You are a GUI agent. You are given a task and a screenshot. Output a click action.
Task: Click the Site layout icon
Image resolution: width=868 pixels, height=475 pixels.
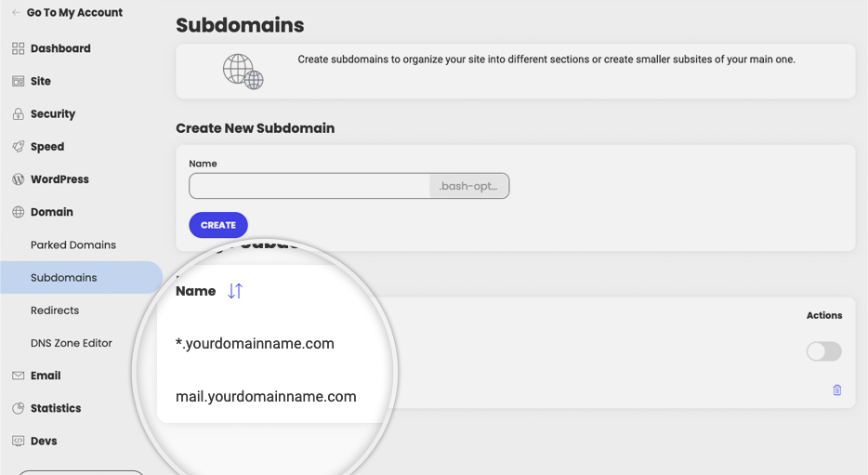[x=19, y=82]
